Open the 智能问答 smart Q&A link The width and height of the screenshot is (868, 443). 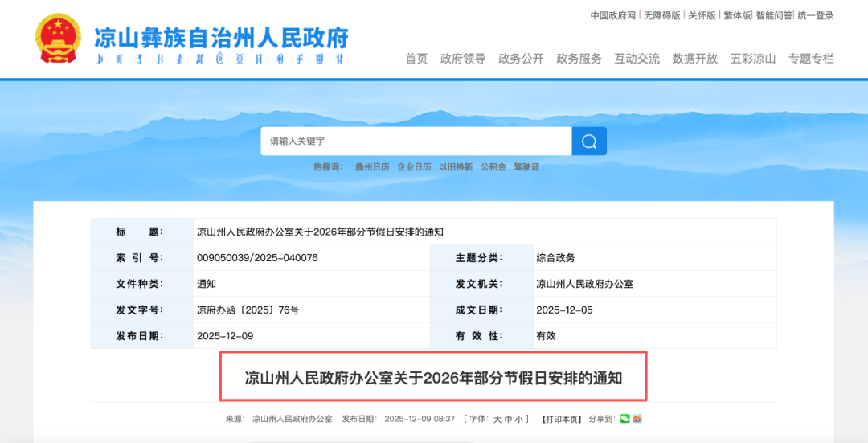[x=774, y=15]
